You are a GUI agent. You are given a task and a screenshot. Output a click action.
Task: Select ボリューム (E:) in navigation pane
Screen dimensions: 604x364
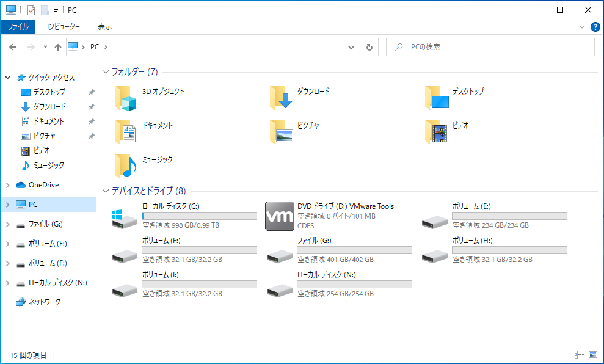click(48, 244)
